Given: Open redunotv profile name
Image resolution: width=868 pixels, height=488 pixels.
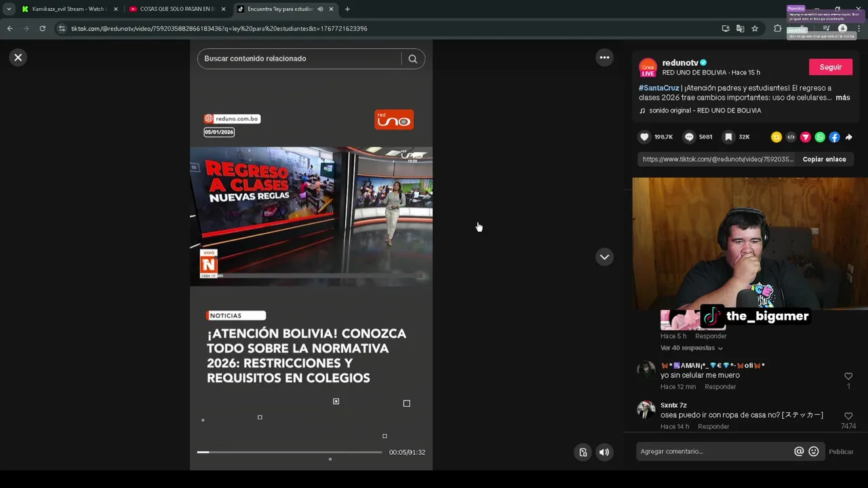Looking at the screenshot, I should 680,62.
